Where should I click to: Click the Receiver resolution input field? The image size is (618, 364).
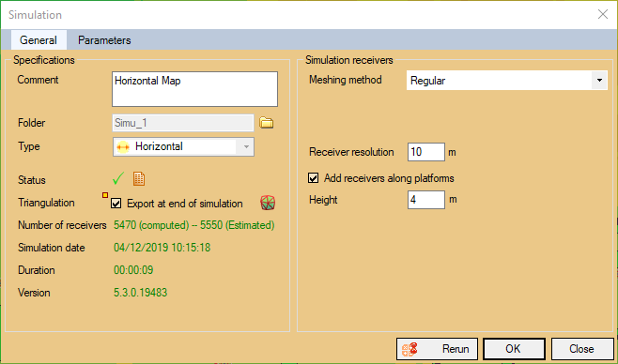coord(426,152)
